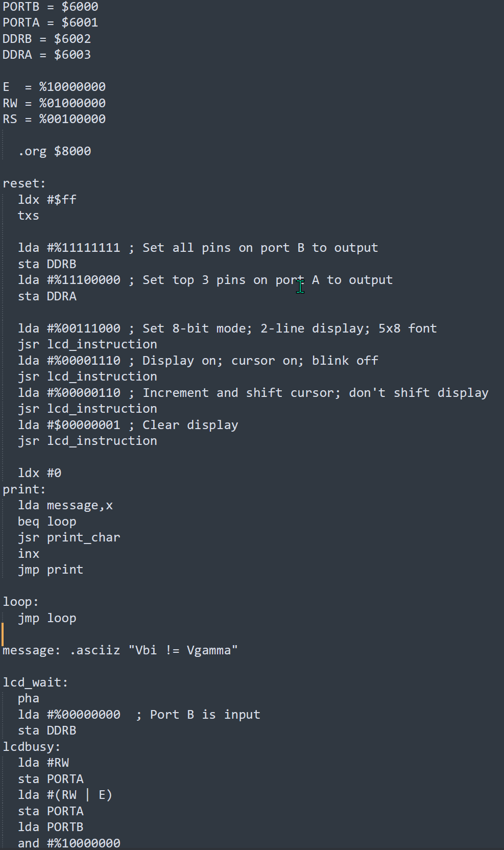Click the 'lda message,x' instruction
This screenshot has width=504, height=850.
65,505
